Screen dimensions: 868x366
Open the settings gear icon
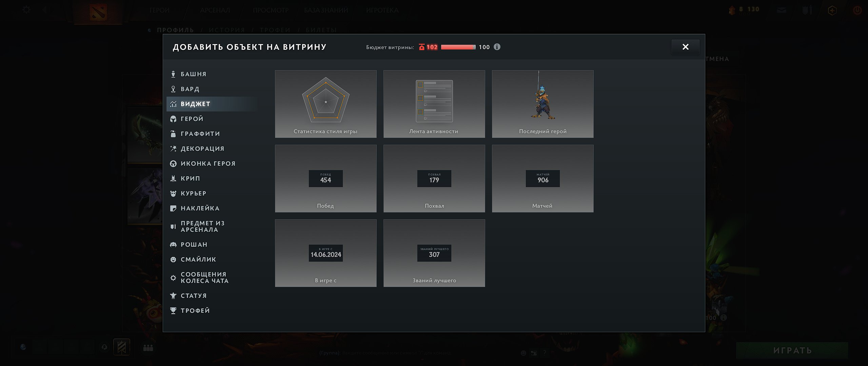pyautogui.click(x=26, y=10)
